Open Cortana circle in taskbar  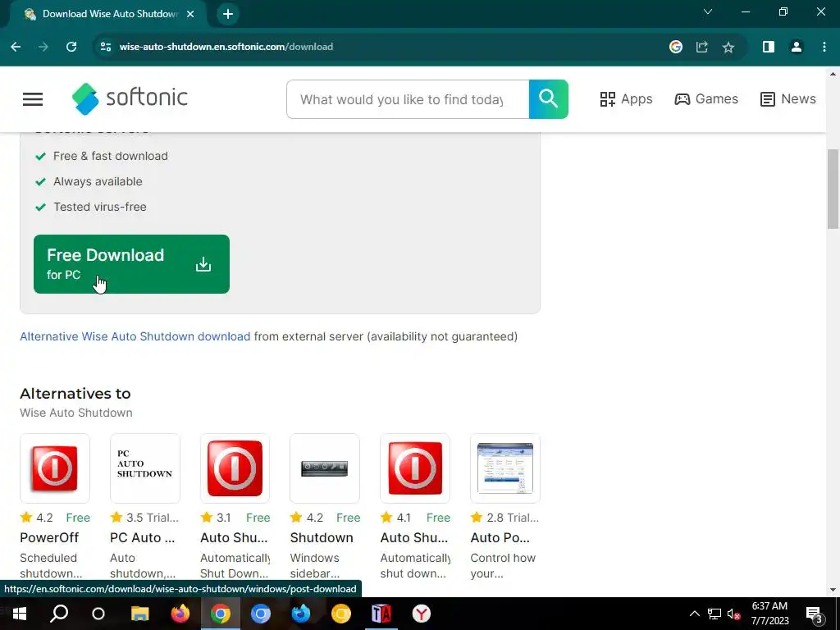click(x=98, y=614)
